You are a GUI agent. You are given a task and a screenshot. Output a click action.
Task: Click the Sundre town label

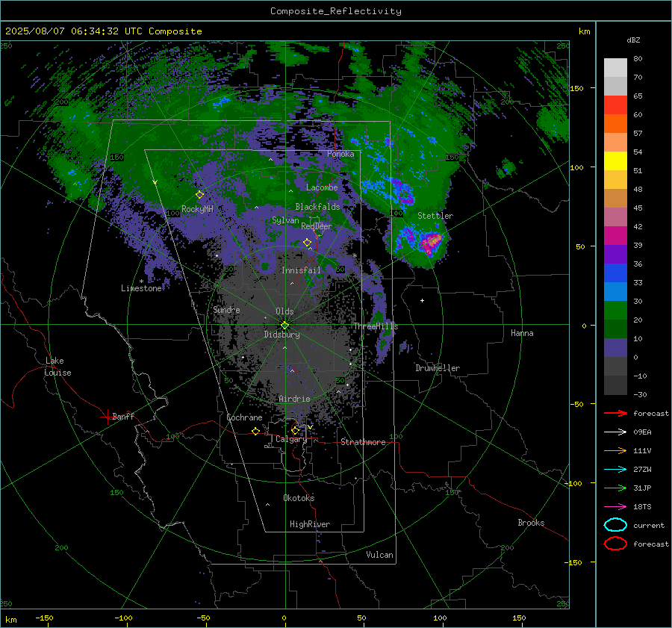pos(227,310)
